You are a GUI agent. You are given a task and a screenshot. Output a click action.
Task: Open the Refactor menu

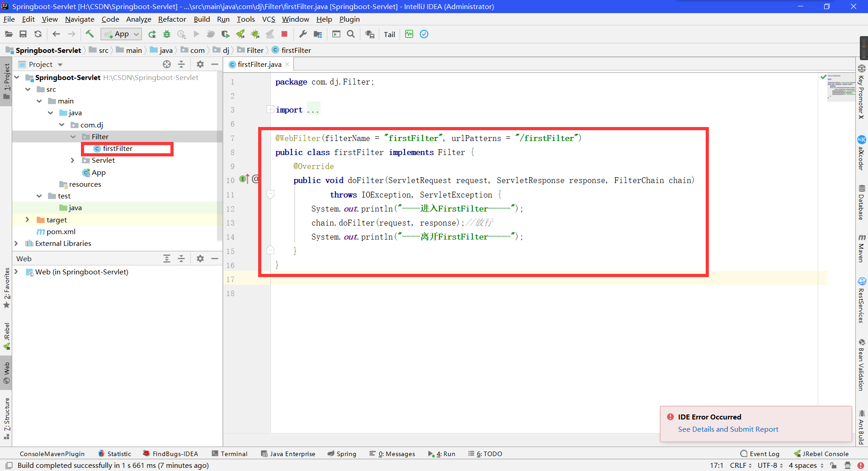coord(172,19)
